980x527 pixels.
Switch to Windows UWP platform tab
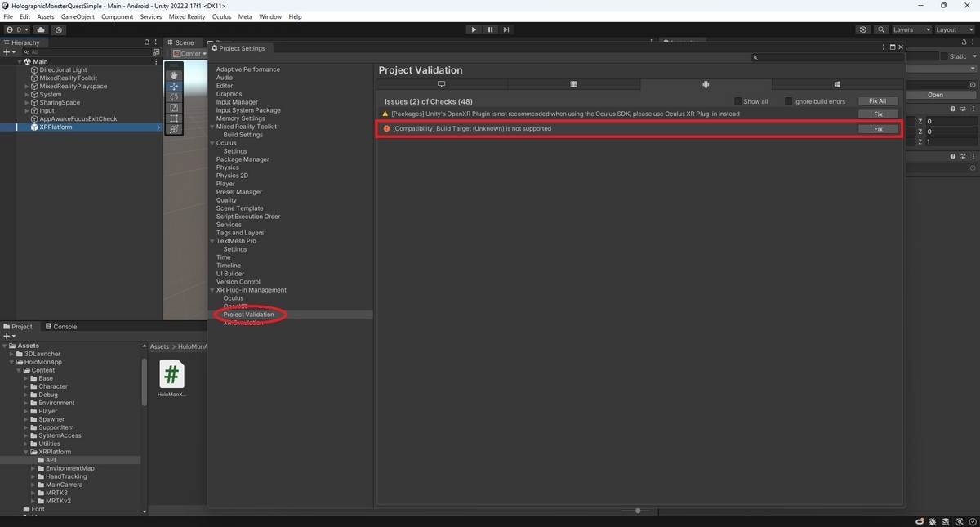coord(837,84)
